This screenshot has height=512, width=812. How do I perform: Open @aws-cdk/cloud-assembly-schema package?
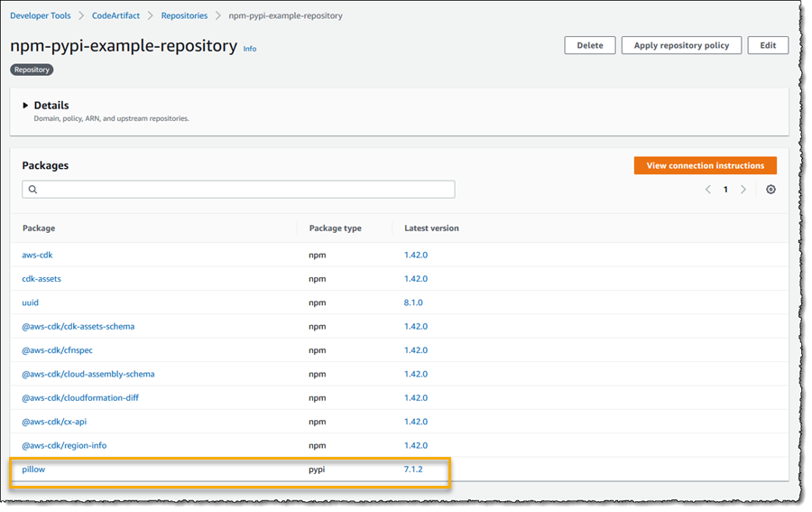pyautogui.click(x=88, y=374)
